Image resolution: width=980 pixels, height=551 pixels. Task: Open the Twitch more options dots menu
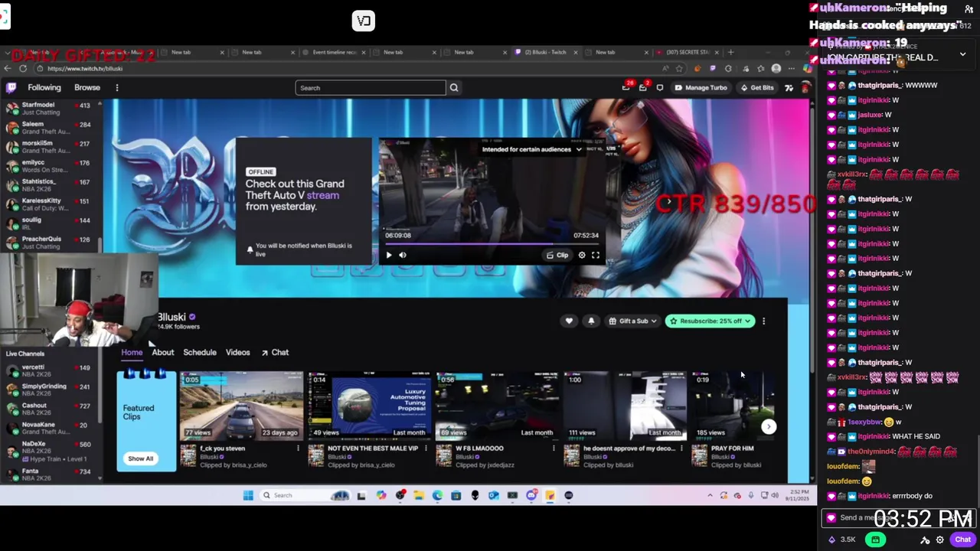(x=116, y=87)
